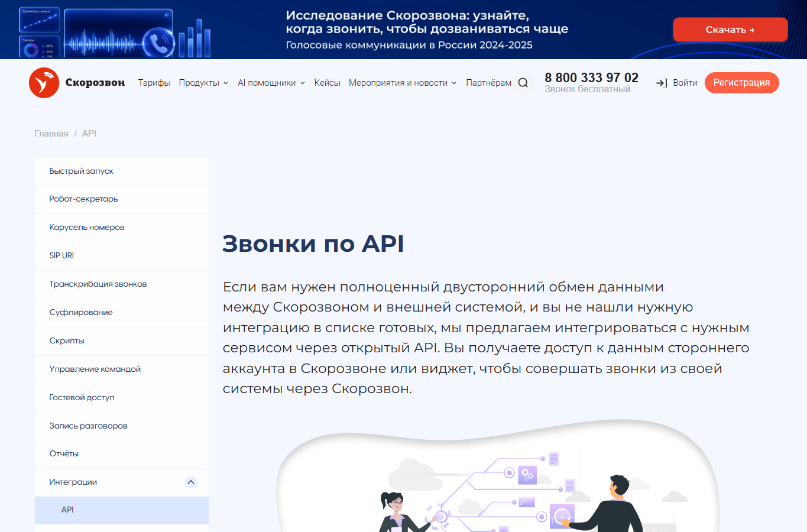Click the Звонки по API heading

click(313, 244)
